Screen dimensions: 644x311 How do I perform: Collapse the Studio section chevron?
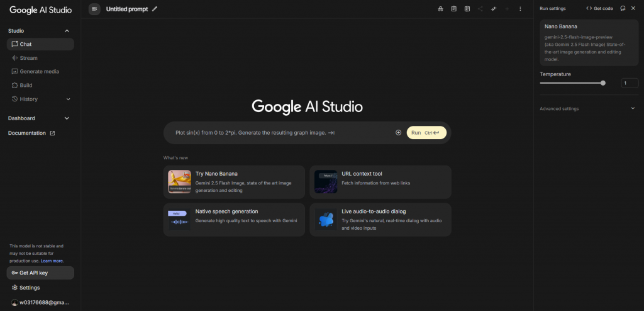click(67, 31)
